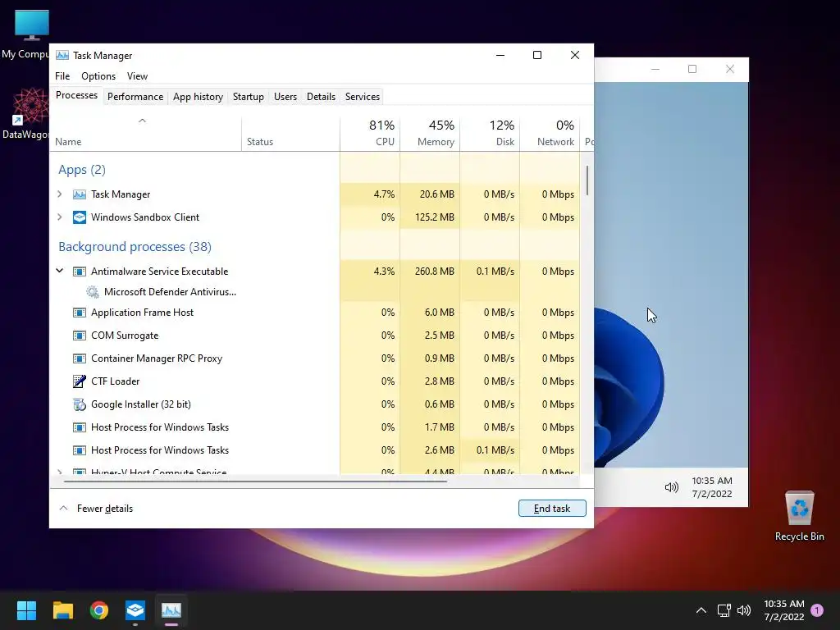The height and width of the screenshot is (630, 840).
Task: Click the Task Manager process row icon
Action: (80, 194)
